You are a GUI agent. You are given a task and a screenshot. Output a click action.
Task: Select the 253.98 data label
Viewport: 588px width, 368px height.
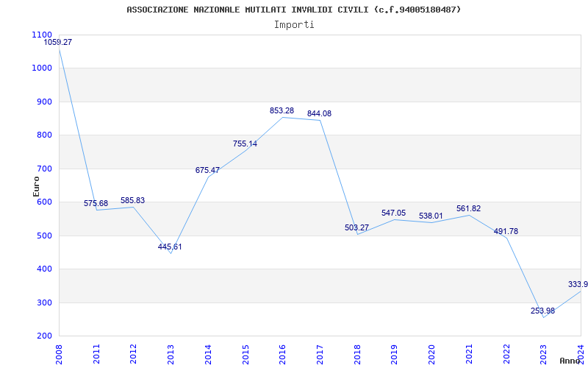pyautogui.click(x=542, y=311)
